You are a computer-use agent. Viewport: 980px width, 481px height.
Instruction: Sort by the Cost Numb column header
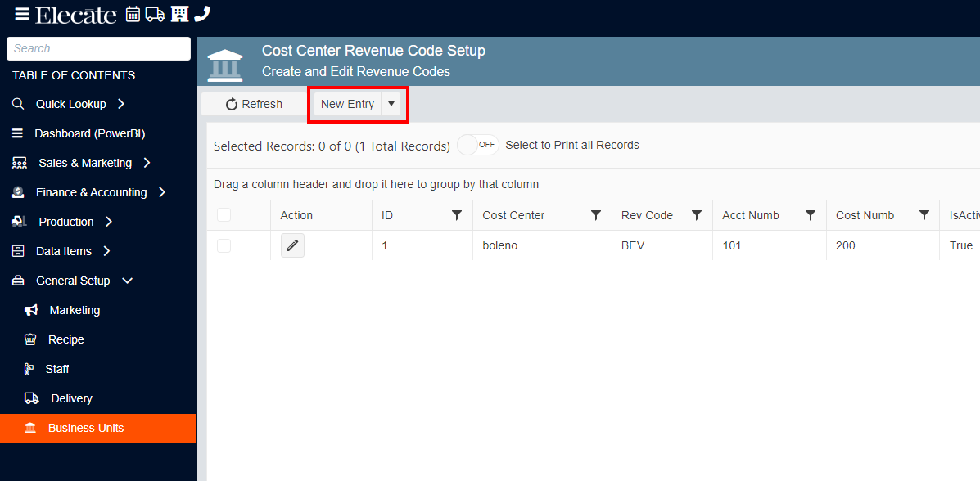(x=865, y=215)
